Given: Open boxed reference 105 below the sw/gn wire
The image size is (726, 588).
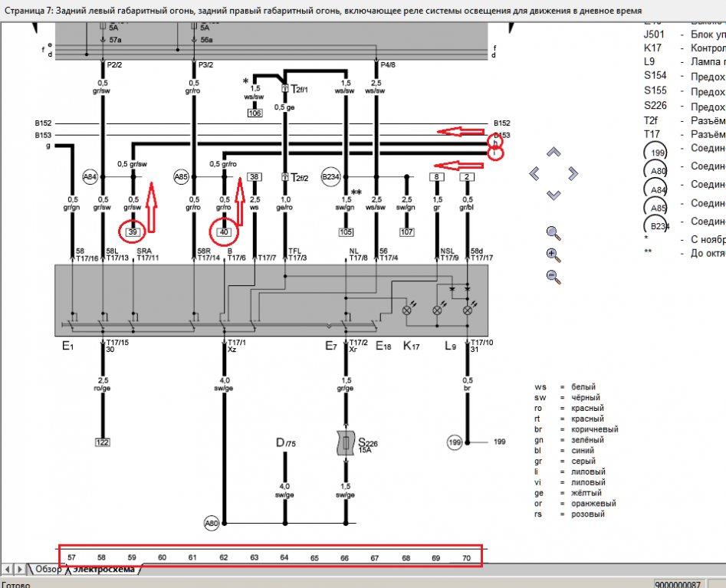Looking at the screenshot, I should click(347, 231).
